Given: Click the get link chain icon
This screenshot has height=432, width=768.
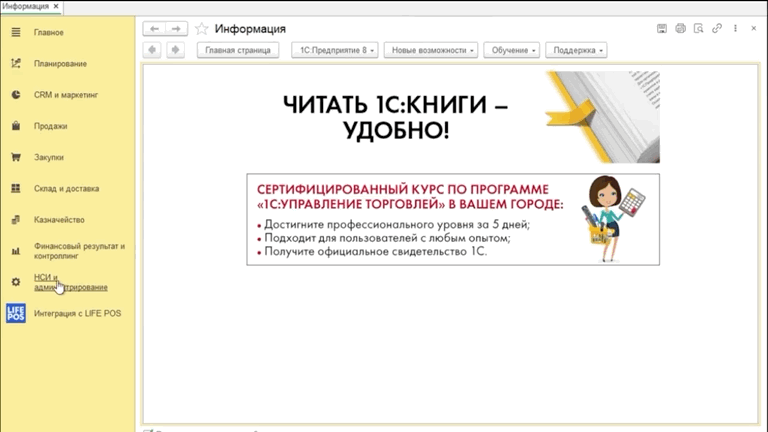Looking at the screenshot, I should click(x=717, y=28).
